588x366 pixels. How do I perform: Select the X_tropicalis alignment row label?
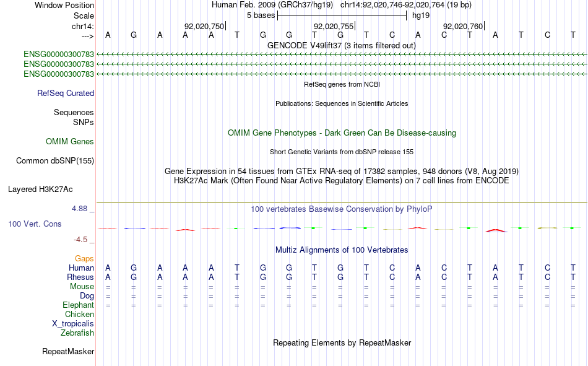tap(73, 324)
